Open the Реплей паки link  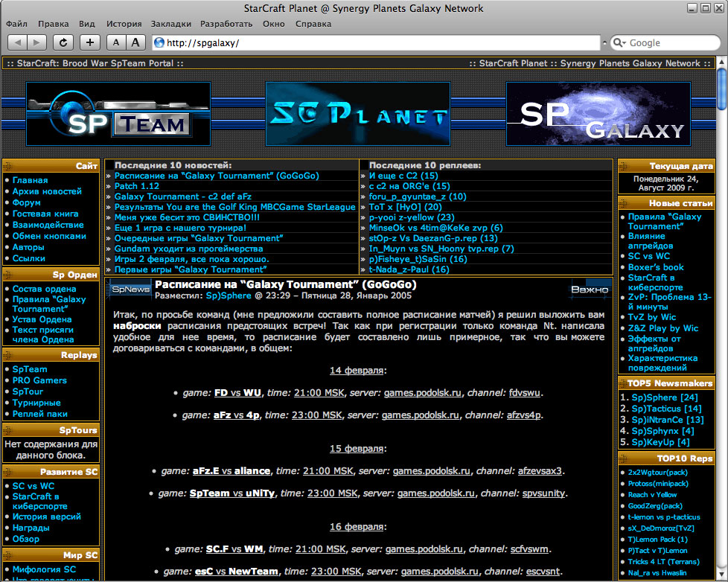click(x=40, y=414)
